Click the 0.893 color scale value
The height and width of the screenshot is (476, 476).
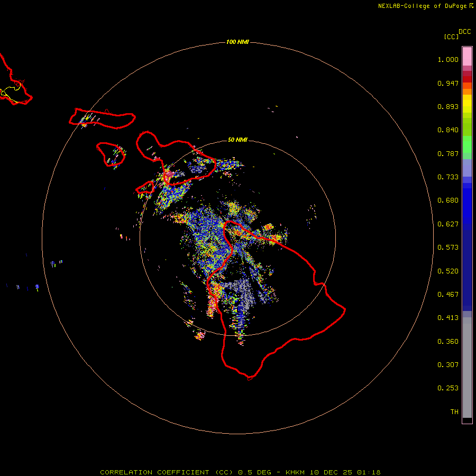pyautogui.click(x=448, y=106)
